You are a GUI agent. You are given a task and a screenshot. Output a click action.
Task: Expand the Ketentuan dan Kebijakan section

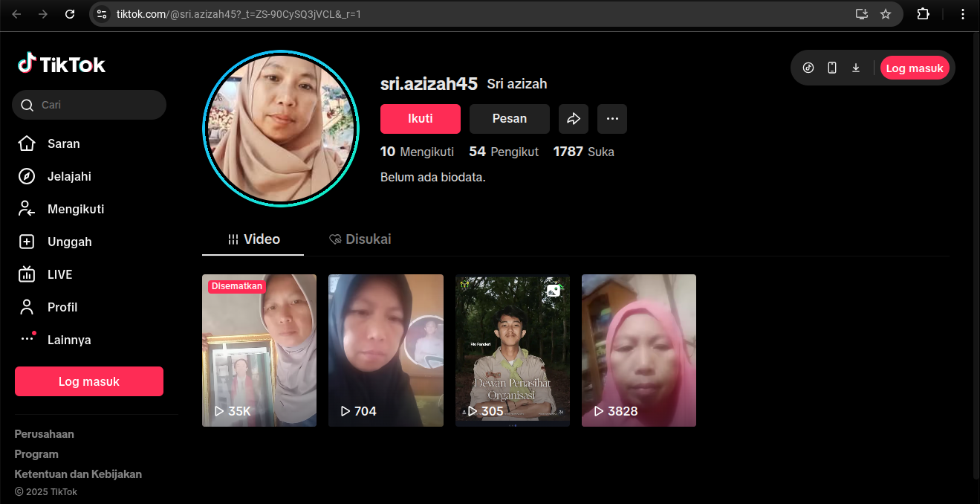point(78,474)
